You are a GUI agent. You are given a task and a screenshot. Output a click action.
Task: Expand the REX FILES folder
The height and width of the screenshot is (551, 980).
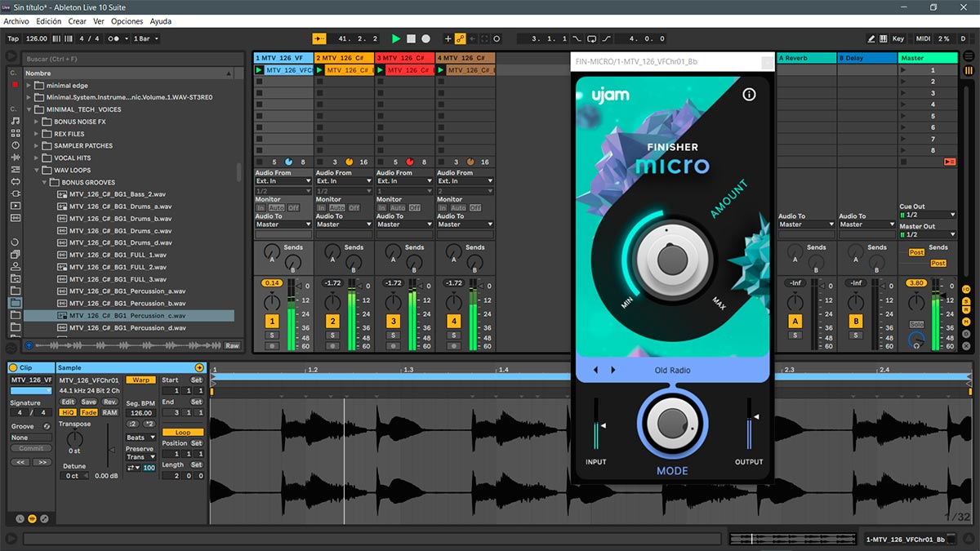(x=37, y=134)
